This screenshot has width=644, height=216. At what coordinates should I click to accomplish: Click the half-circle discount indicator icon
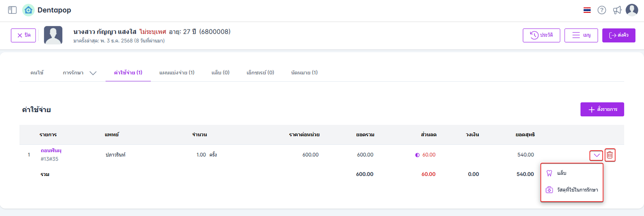click(x=418, y=155)
